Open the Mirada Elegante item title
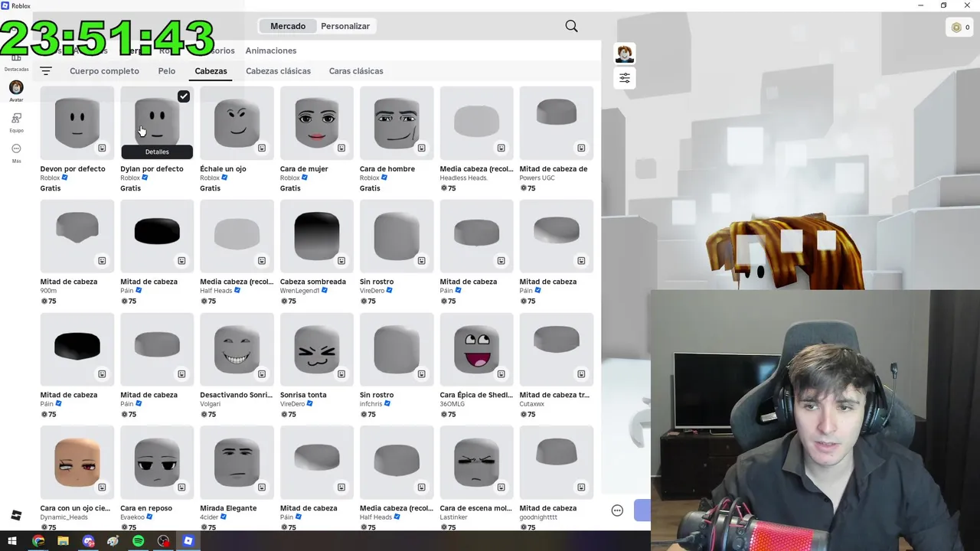The height and width of the screenshot is (551, 980). point(228,508)
